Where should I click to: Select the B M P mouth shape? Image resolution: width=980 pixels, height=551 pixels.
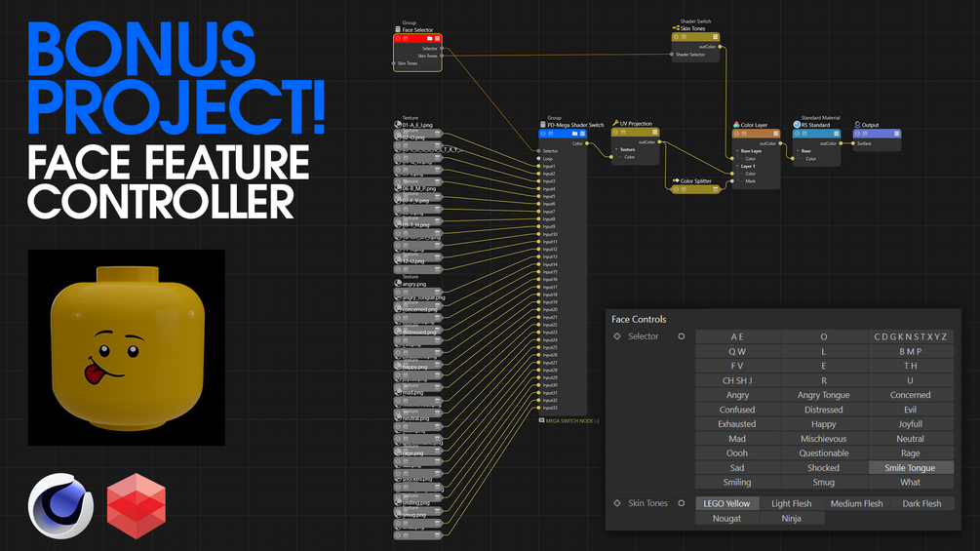[911, 351]
